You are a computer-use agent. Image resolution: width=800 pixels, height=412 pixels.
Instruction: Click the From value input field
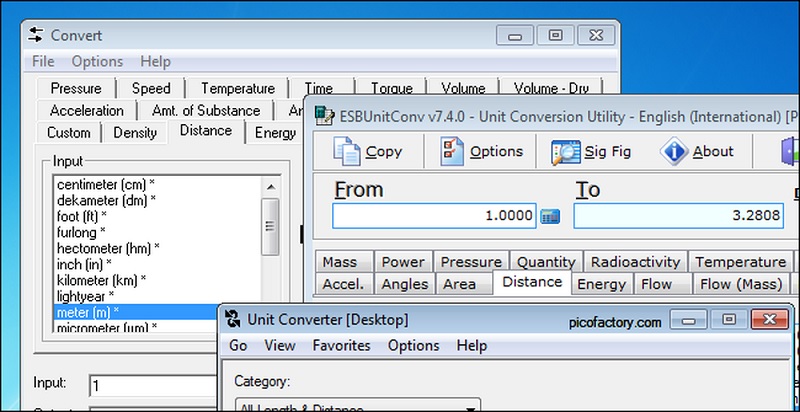click(435, 216)
